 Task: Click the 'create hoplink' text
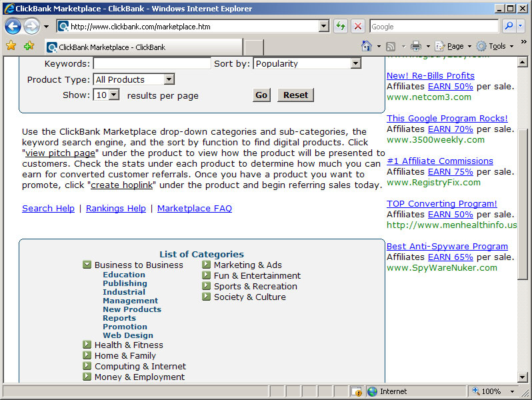(122, 185)
